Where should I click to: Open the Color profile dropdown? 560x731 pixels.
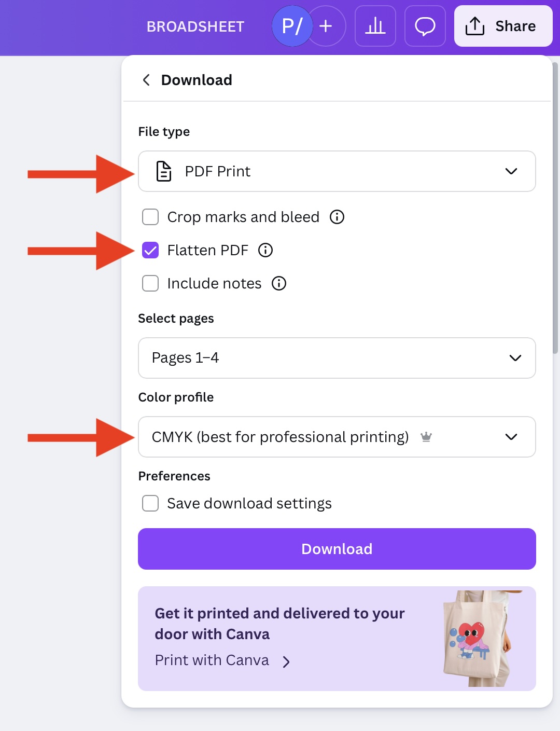pyautogui.click(x=337, y=437)
